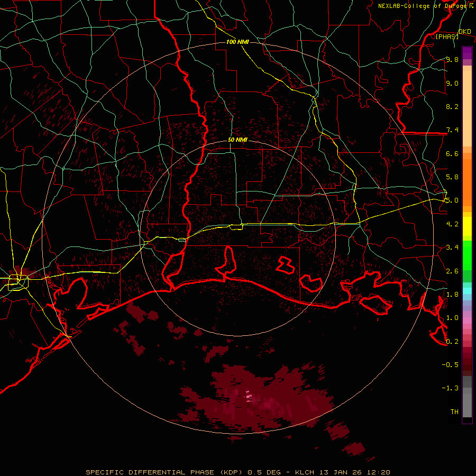Click the 9.0 scale value
The image size is (476, 476).
[452, 83]
